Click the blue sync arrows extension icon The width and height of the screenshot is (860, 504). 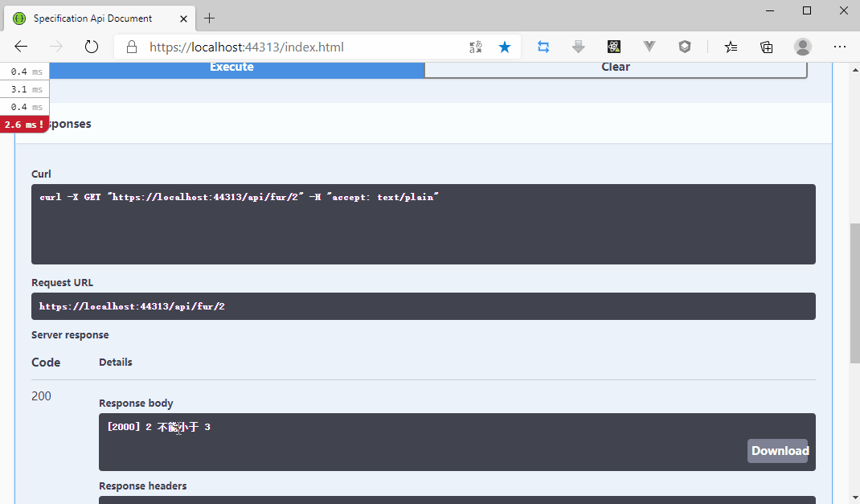(543, 47)
